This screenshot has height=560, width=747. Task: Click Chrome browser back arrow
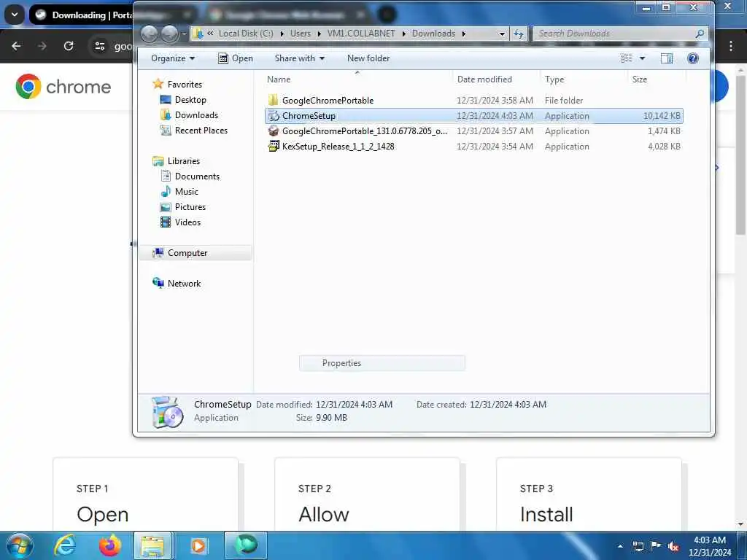pyautogui.click(x=16, y=46)
